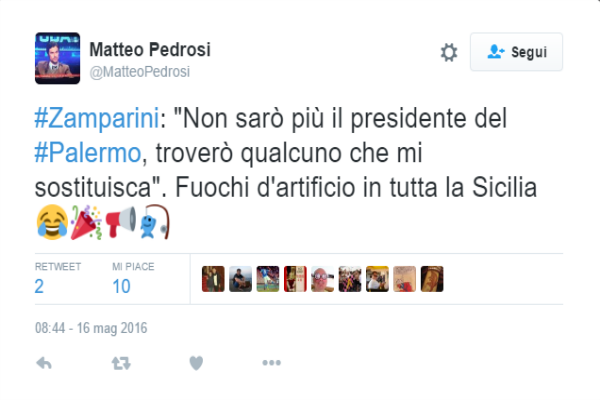Open the gear settings dropdown
600x400 pixels.
pos(449,52)
